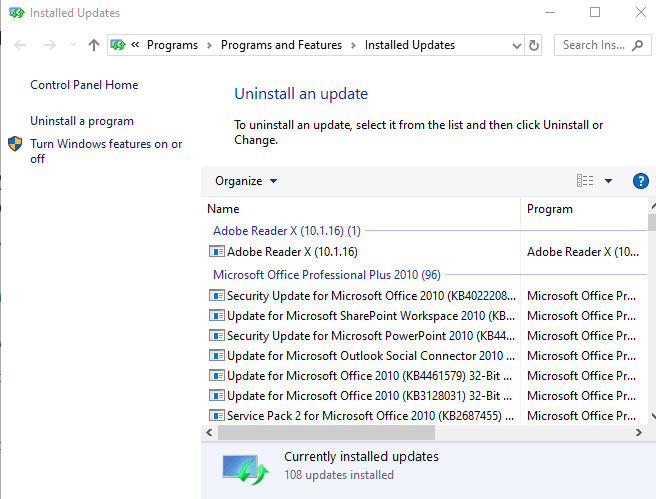Select Update for Microsoft Outlook Social Connector

[x=364, y=355]
